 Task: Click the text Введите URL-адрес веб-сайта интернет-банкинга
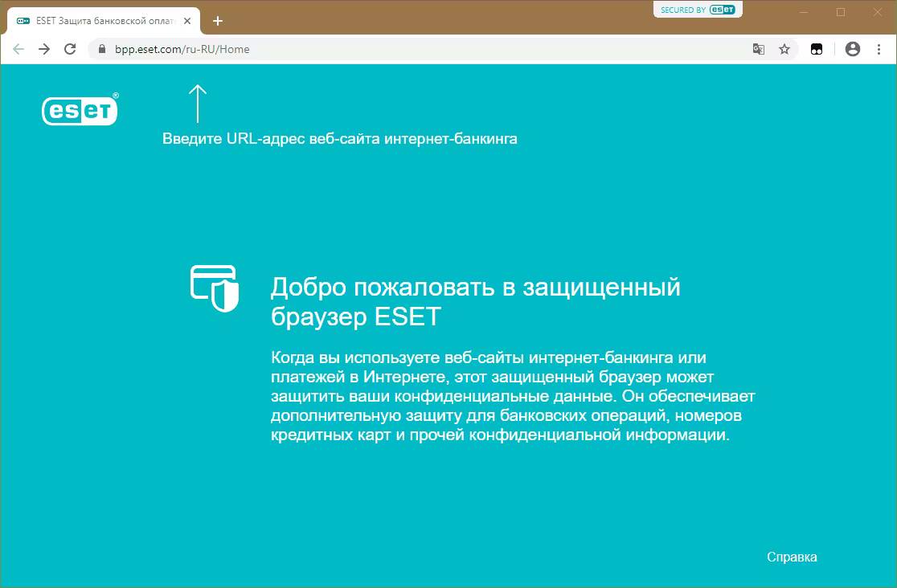340,139
